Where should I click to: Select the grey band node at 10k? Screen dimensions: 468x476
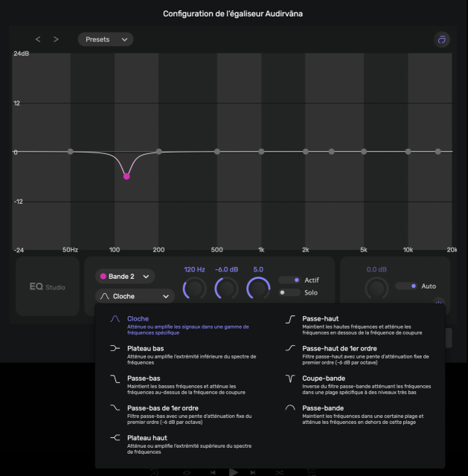(x=408, y=152)
